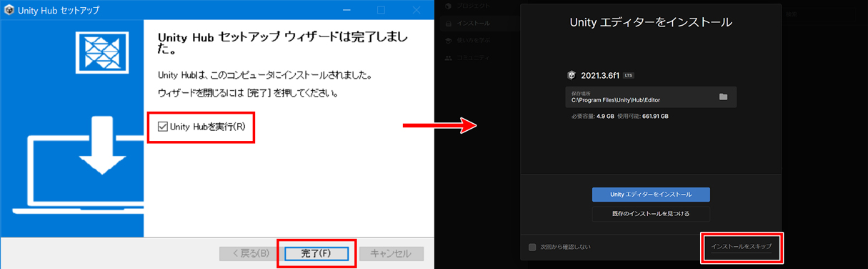Click the < 戻る(B) button
The width and height of the screenshot is (868, 269).
click(251, 253)
